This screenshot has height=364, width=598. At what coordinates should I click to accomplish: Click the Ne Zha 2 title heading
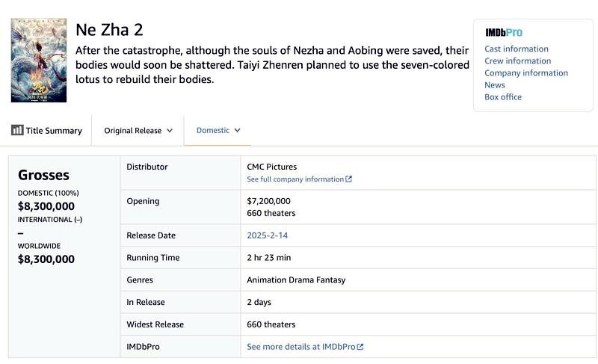tap(109, 30)
